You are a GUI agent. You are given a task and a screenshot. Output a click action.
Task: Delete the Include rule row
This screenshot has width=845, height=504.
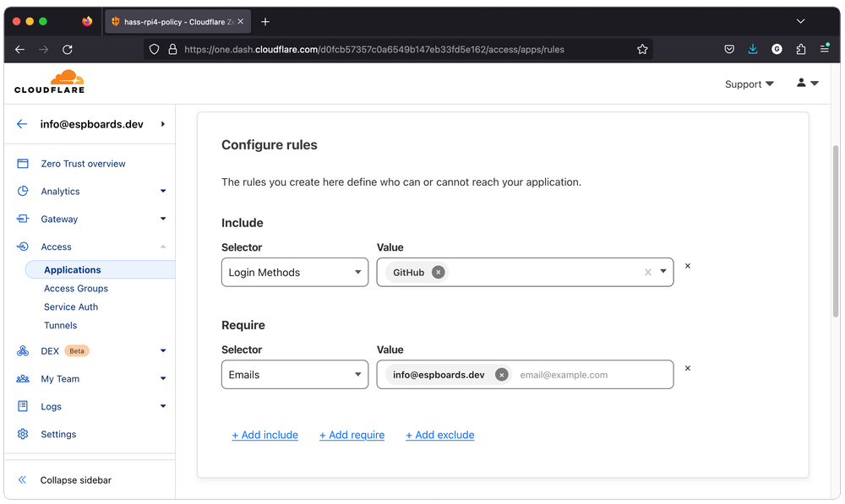687,266
